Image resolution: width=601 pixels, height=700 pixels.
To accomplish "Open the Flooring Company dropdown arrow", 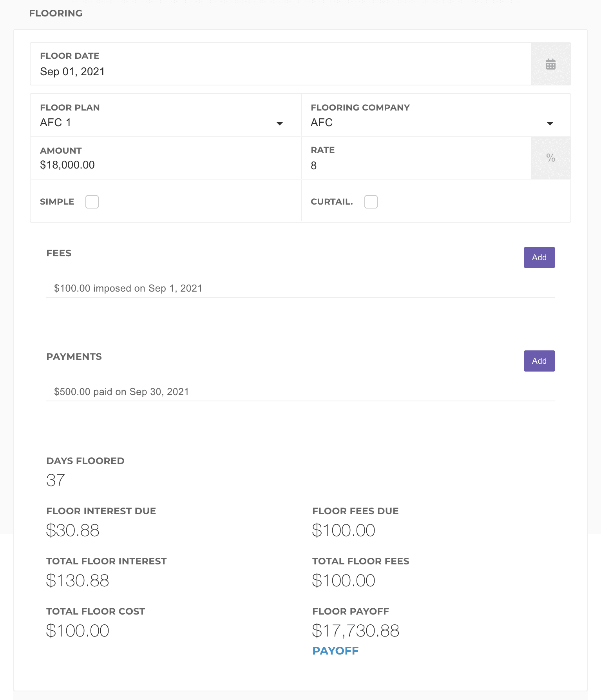I will 550,123.
